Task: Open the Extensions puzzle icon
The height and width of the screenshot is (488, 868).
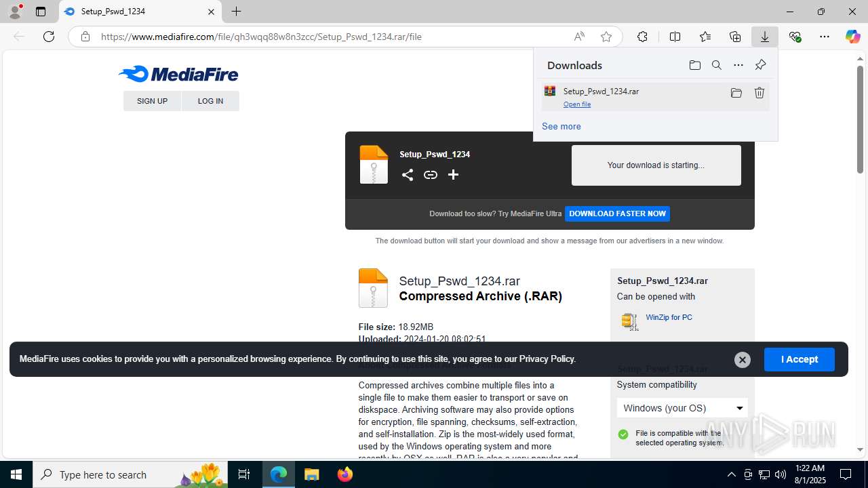Action: pyautogui.click(x=642, y=37)
